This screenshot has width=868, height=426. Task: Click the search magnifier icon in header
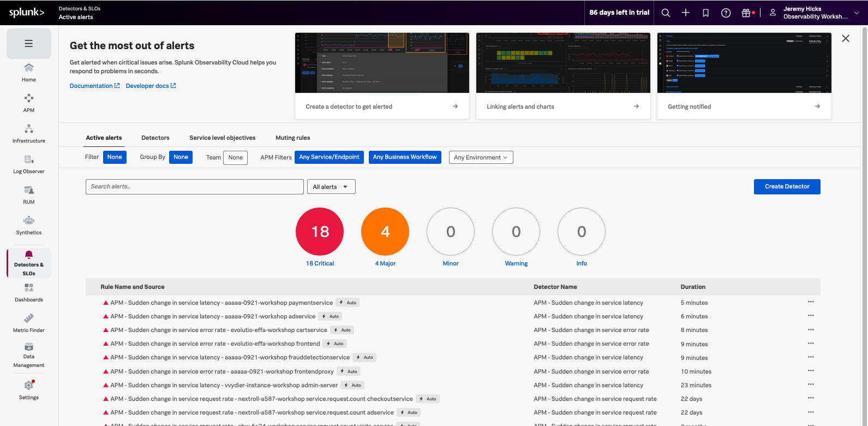(x=666, y=13)
